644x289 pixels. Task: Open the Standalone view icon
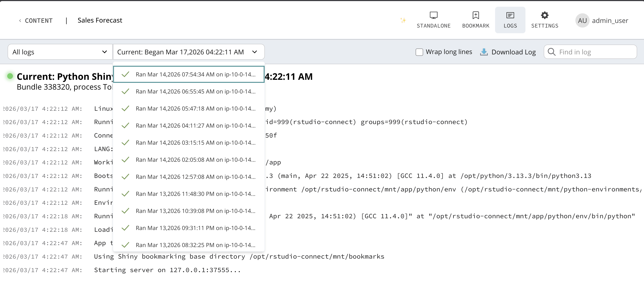coord(433,15)
